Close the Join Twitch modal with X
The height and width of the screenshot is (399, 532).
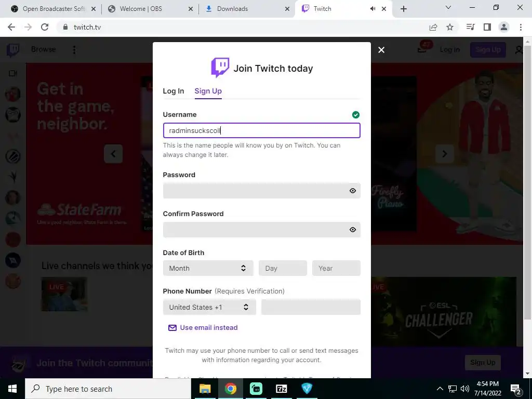(x=381, y=50)
